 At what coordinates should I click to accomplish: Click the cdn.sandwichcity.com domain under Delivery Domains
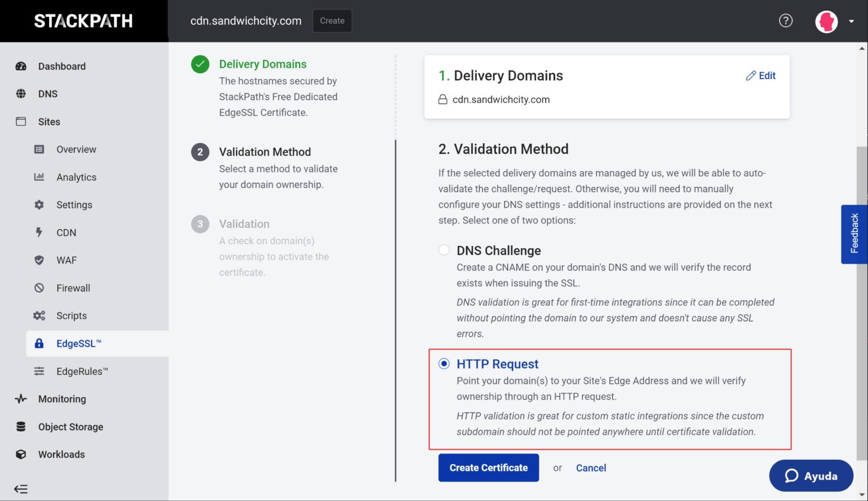click(501, 99)
